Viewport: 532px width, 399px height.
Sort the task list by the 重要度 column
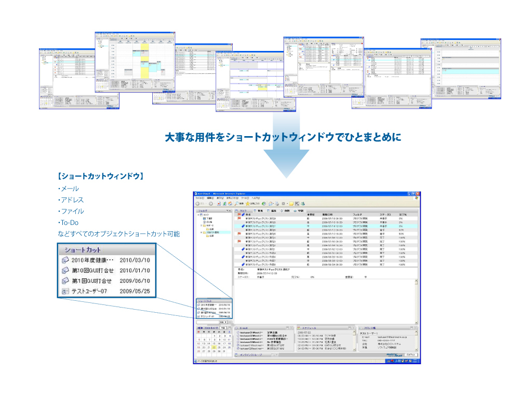click(x=311, y=215)
